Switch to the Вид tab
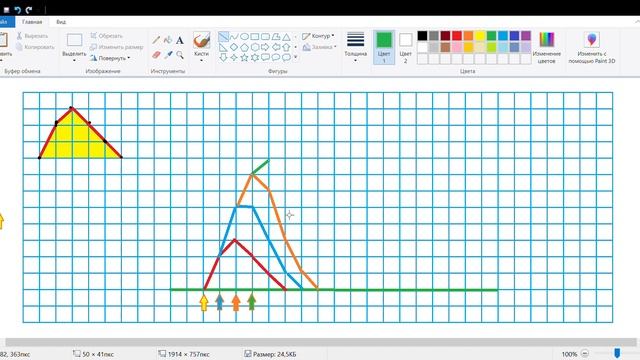 pos(61,22)
